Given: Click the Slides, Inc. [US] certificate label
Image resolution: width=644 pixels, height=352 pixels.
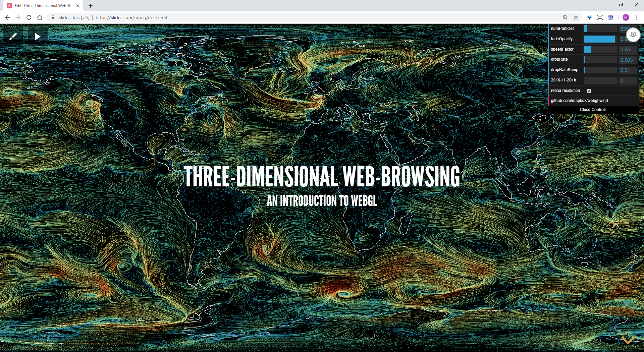Looking at the screenshot, I should click(x=74, y=17).
